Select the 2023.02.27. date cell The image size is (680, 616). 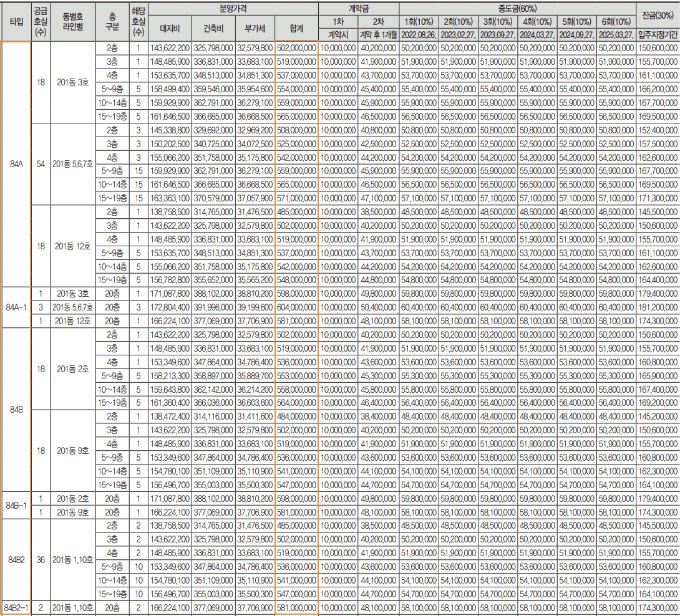[x=459, y=35]
